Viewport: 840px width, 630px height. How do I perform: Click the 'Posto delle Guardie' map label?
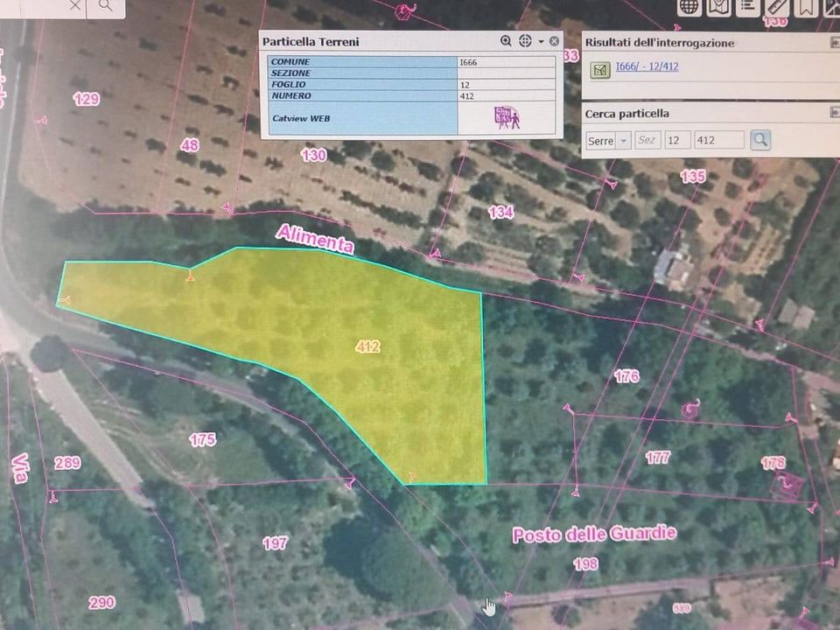point(595,535)
